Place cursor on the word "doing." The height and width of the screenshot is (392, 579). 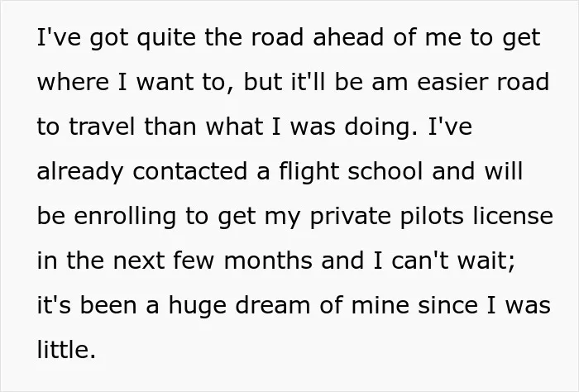381,127
